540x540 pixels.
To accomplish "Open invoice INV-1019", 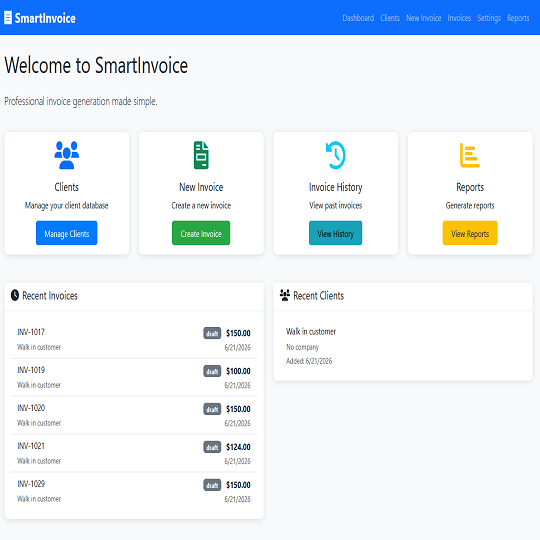I will (134, 377).
